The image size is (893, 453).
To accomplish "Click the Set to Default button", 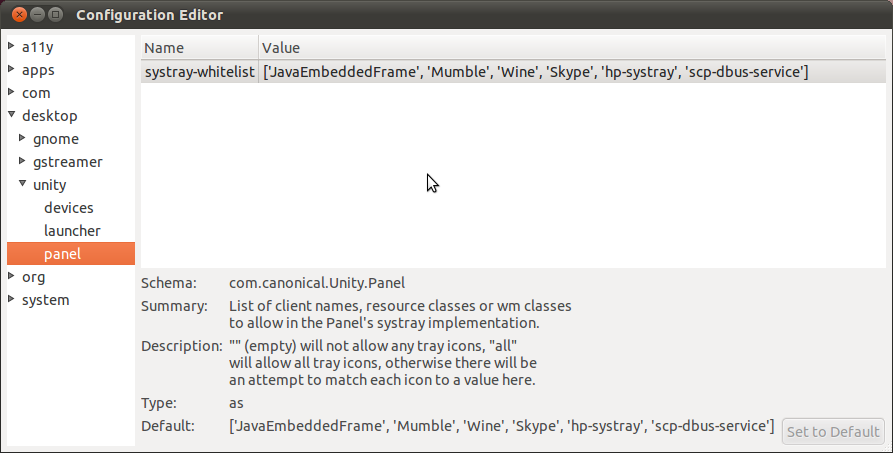I will click(832, 432).
